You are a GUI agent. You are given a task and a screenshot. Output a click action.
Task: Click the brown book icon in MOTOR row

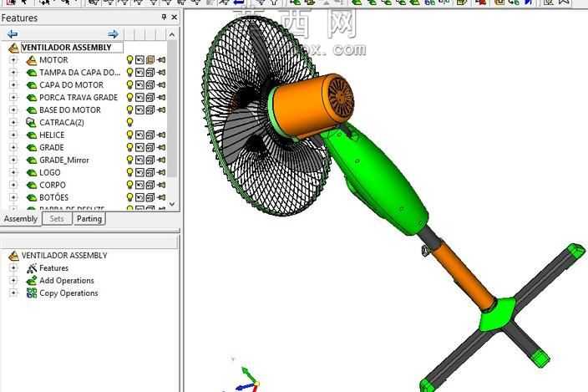[x=150, y=60]
